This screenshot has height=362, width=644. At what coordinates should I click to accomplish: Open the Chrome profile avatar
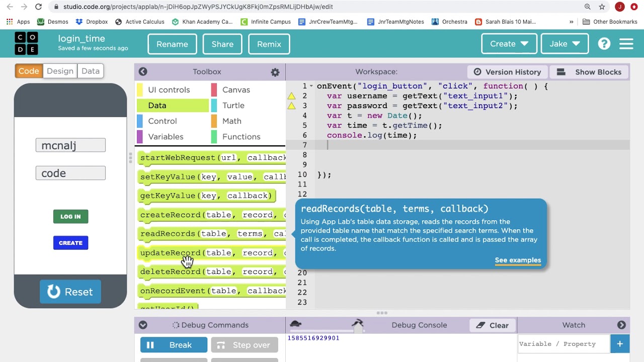pos(620,7)
